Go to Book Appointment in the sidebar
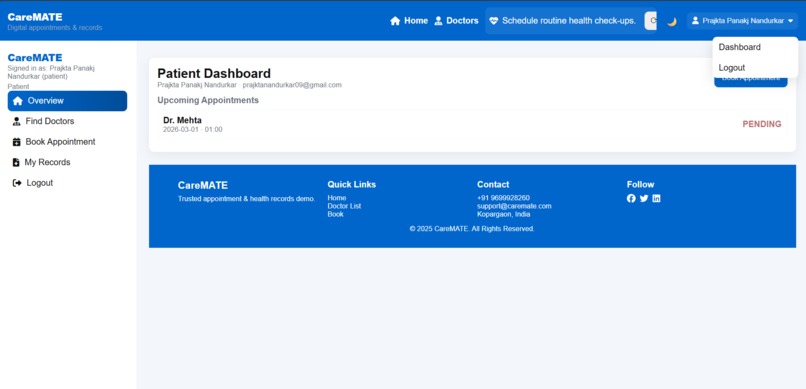806x389 pixels. [67, 142]
